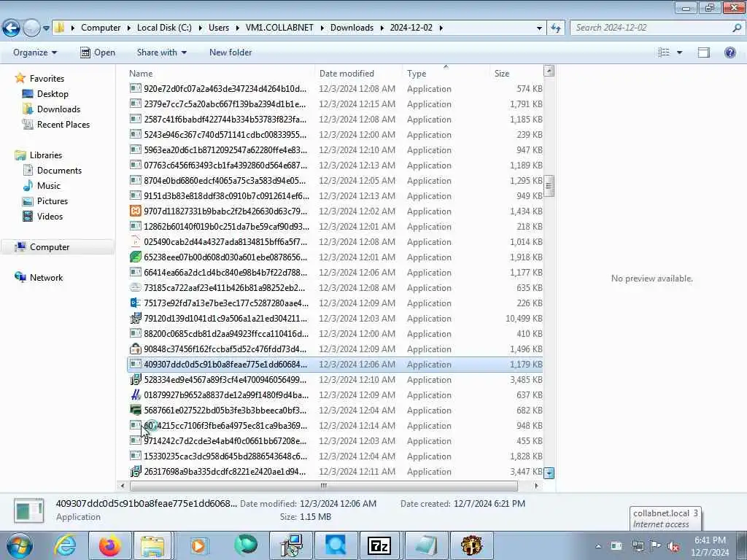Select the installer icon of file 79120d139d1041...
The image size is (747, 560).
[x=135, y=318]
